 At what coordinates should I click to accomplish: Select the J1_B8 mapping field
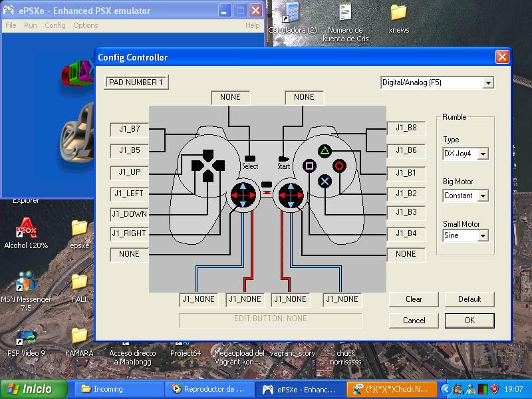[x=406, y=128]
